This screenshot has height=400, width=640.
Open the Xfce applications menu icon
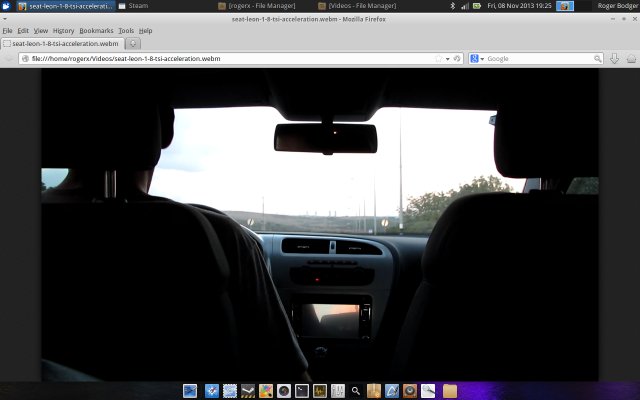click(6, 6)
